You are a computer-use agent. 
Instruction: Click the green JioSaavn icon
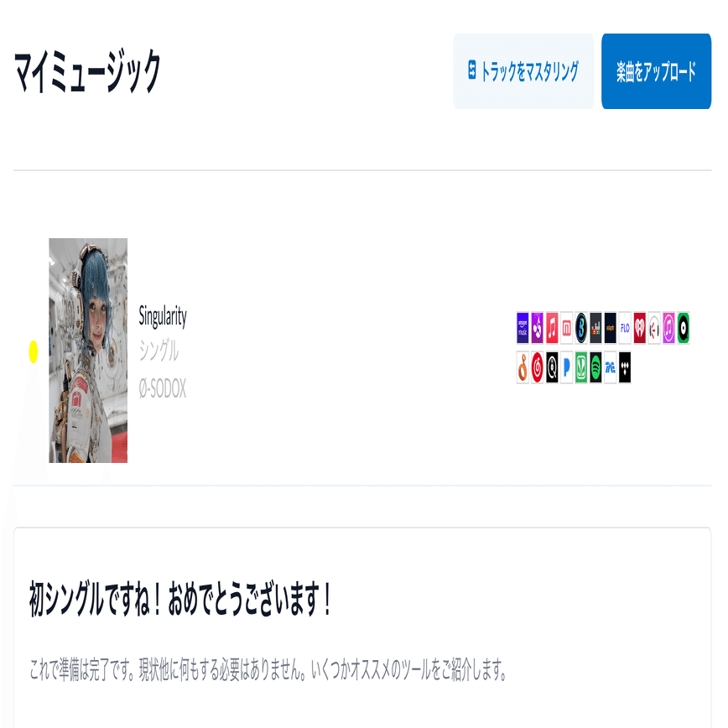[581, 367]
